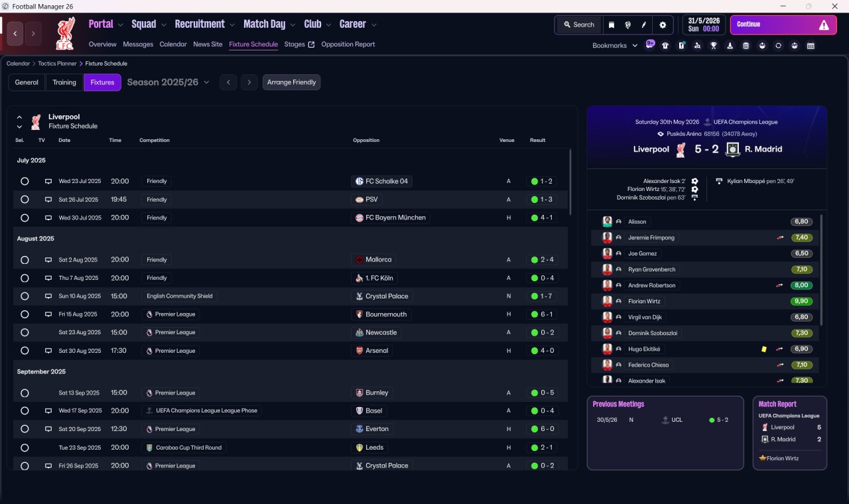Click the pencil edit icon in the top bar
This screenshot has width=849, height=504.
[x=644, y=25]
